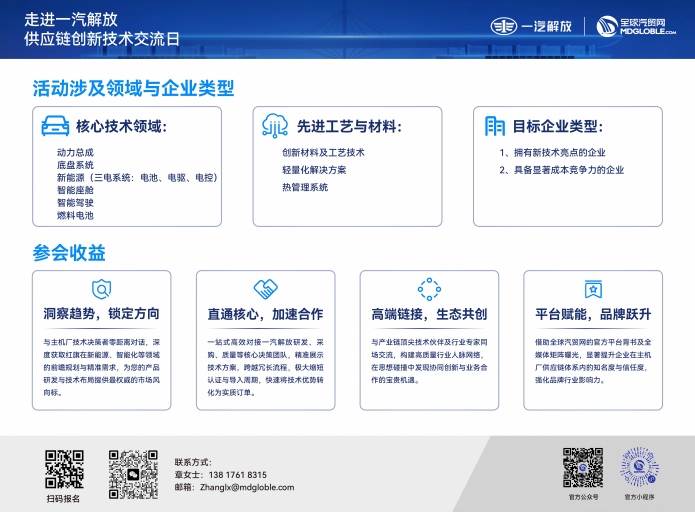This screenshot has width=695, height=512.
Task: Click the building icon beside 目标企业类型
Action: coord(495,126)
